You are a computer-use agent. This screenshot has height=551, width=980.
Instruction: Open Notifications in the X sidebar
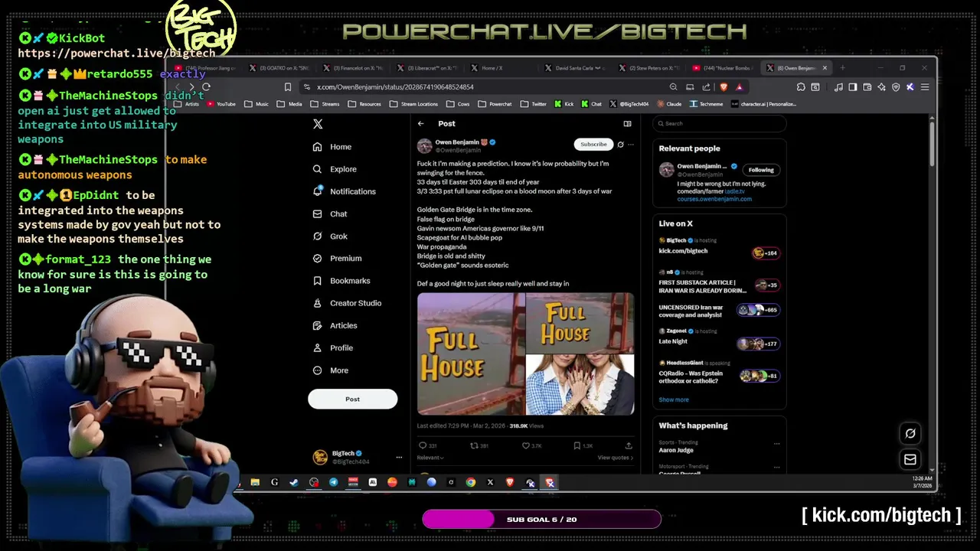345,191
